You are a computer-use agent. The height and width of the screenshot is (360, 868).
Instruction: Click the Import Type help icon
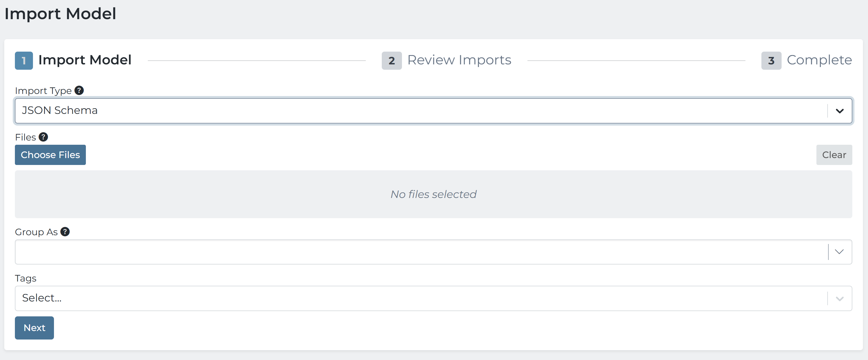(79, 90)
